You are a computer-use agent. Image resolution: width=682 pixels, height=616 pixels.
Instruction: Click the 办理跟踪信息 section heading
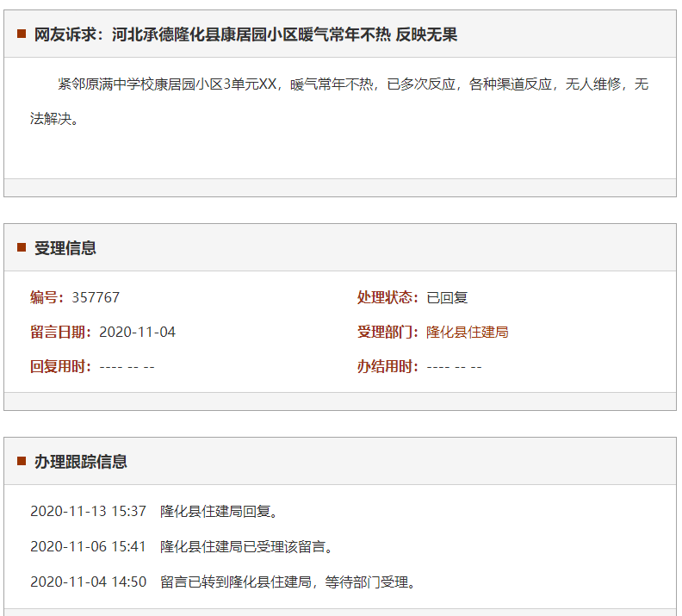81,462
